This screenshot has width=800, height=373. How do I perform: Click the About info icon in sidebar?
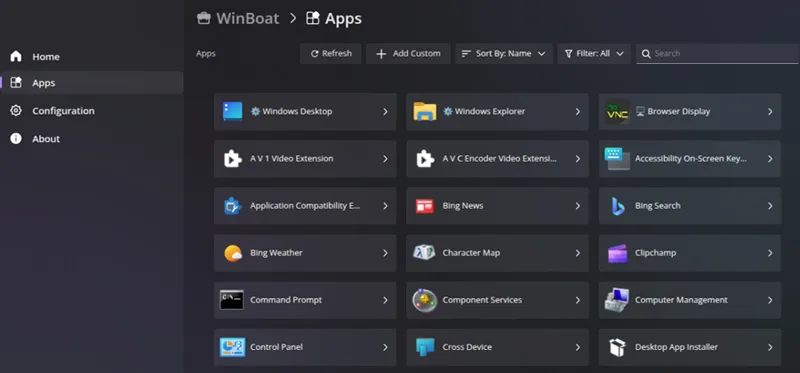tap(16, 138)
